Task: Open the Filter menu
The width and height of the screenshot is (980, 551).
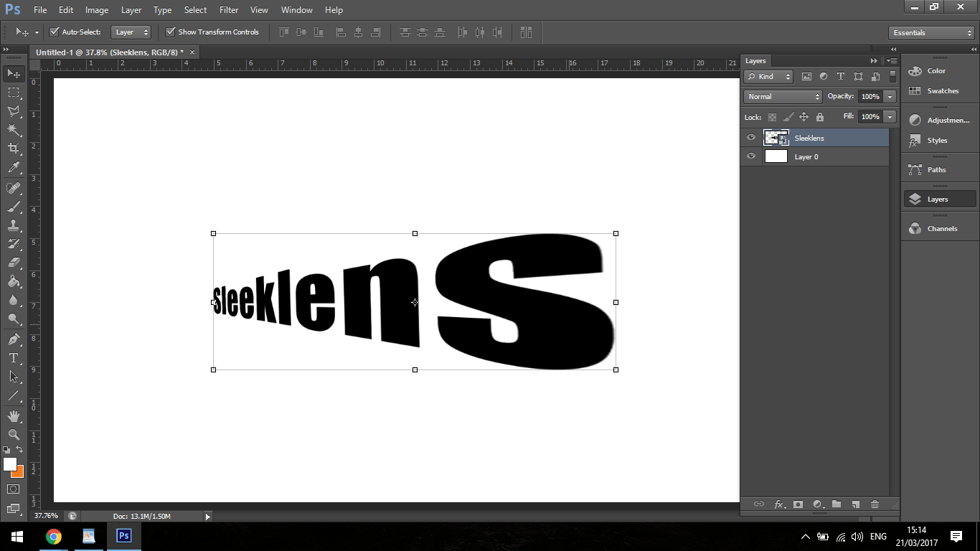Action: [x=229, y=10]
